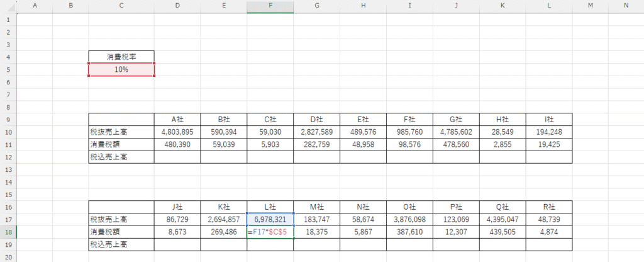This screenshot has width=644, height=262.
Task: Click A社 税抜売上高 value 4,803,895
Action: click(x=177, y=132)
